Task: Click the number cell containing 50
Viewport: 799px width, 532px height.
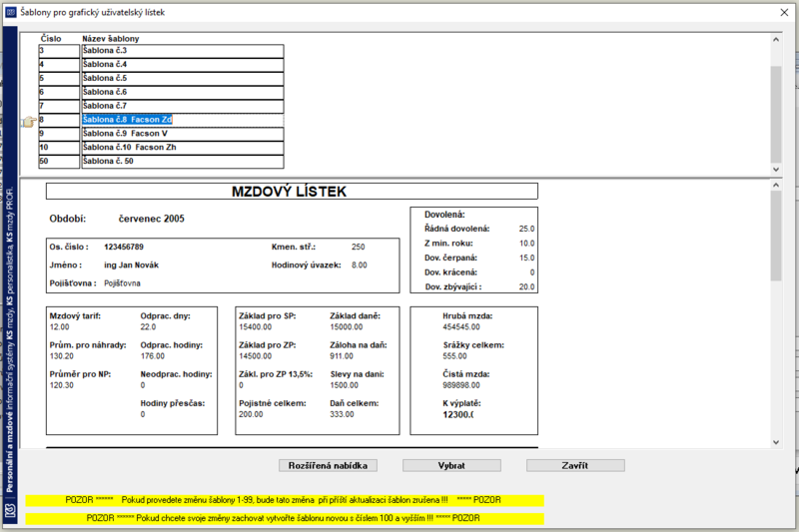Action: point(59,161)
